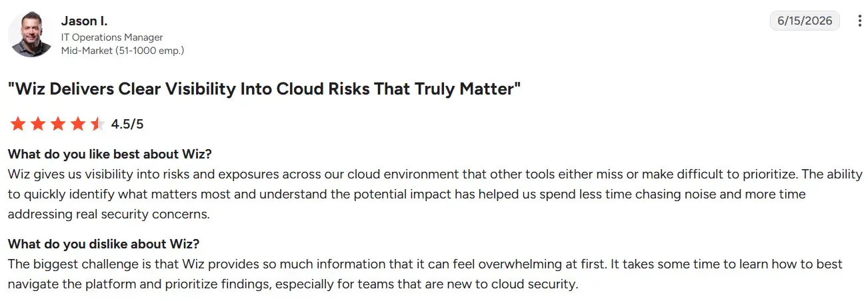Click the first star in the rating

[x=17, y=124]
